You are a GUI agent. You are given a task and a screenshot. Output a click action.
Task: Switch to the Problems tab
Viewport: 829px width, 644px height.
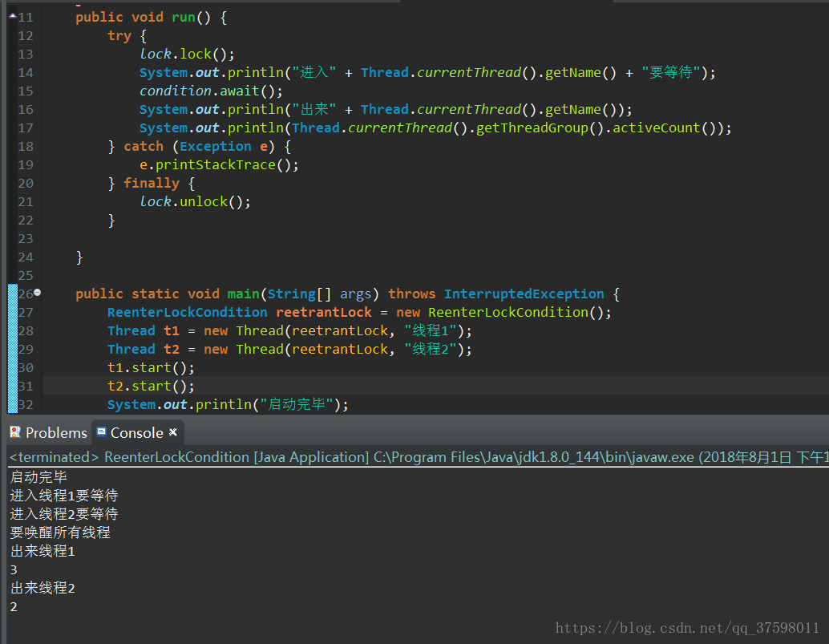tap(48, 432)
